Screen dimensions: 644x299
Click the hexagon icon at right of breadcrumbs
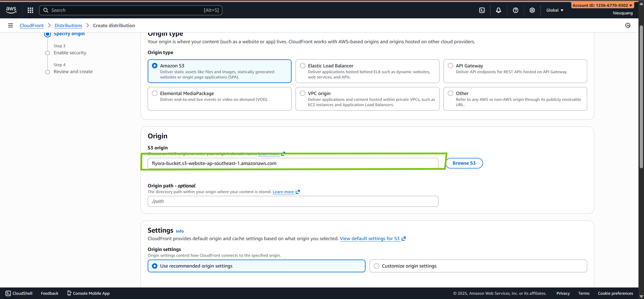628,25
